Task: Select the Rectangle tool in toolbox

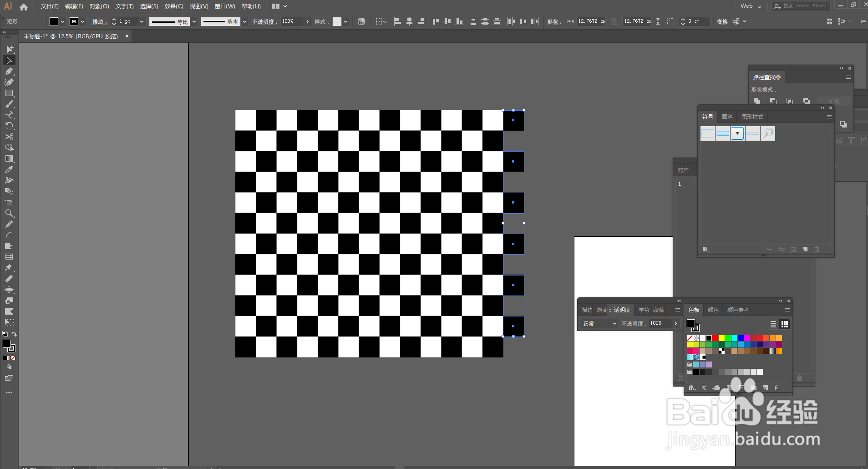Action: (9, 93)
